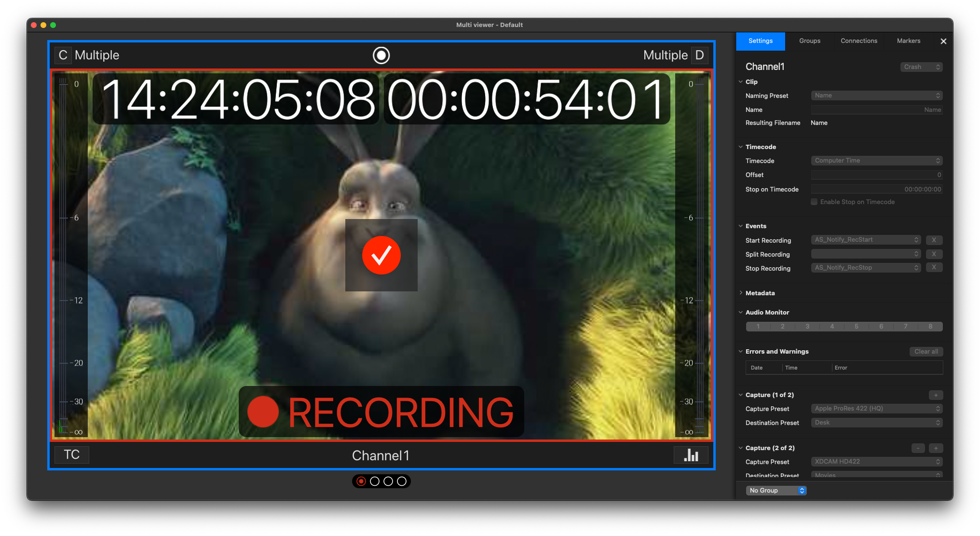Click the C source label box
The height and width of the screenshot is (536, 980).
tap(63, 55)
